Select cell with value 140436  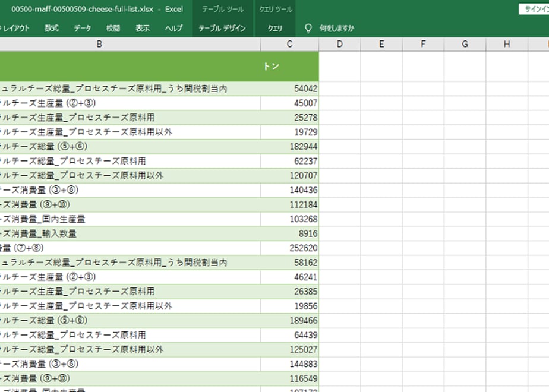pyautogui.click(x=289, y=190)
